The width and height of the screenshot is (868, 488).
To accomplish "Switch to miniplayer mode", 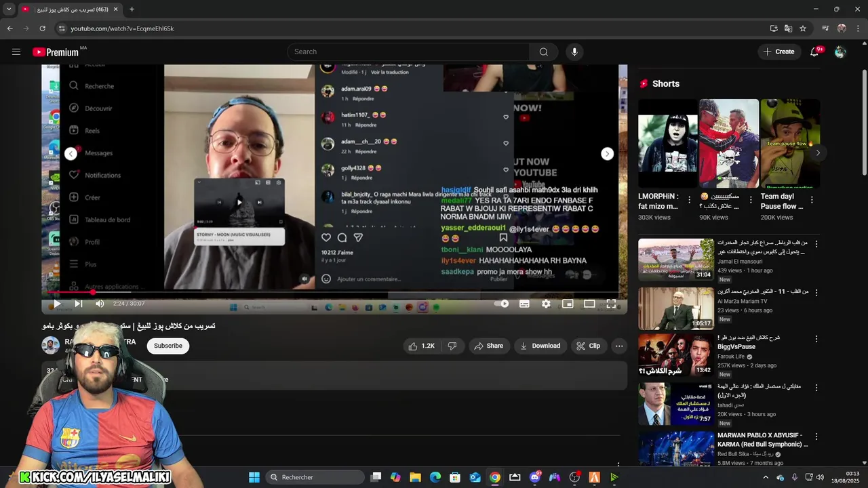I will pos(568,304).
